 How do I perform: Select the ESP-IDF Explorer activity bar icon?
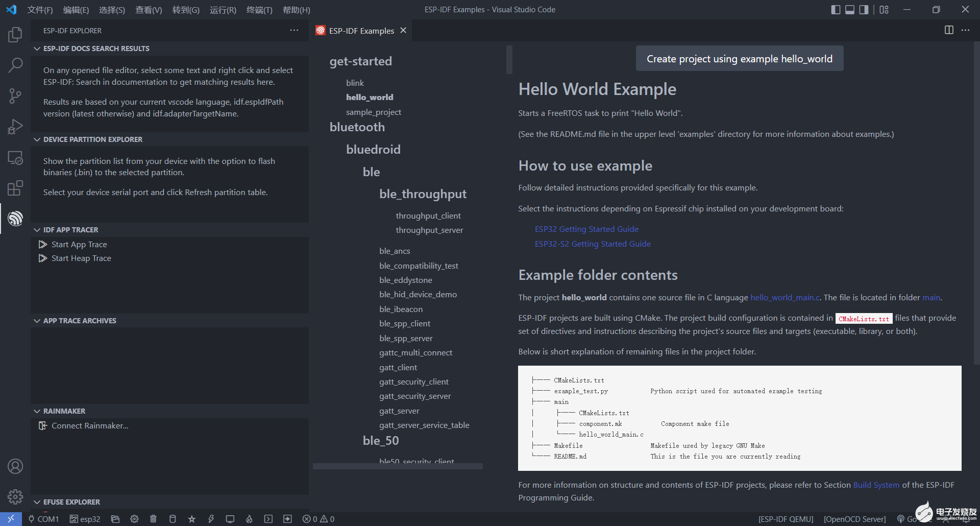coord(15,219)
